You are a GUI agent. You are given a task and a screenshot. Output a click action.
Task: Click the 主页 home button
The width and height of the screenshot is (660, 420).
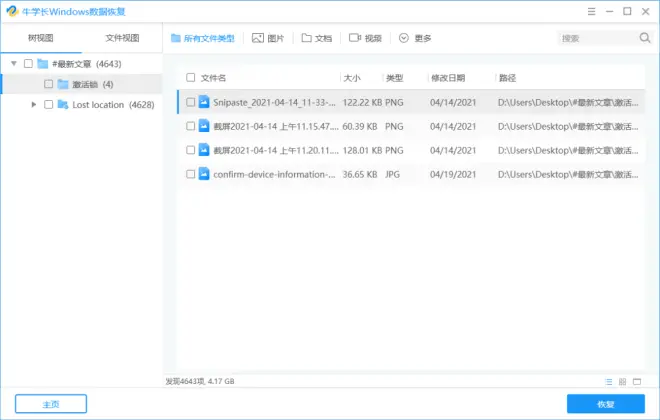[51, 404]
